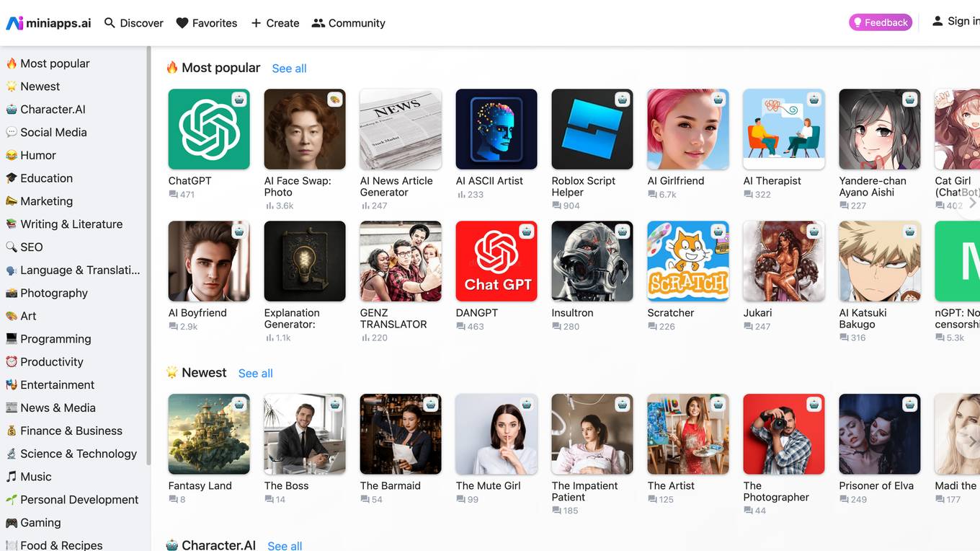Click the robot badge on Fantasy Land card

pyautogui.click(x=239, y=405)
